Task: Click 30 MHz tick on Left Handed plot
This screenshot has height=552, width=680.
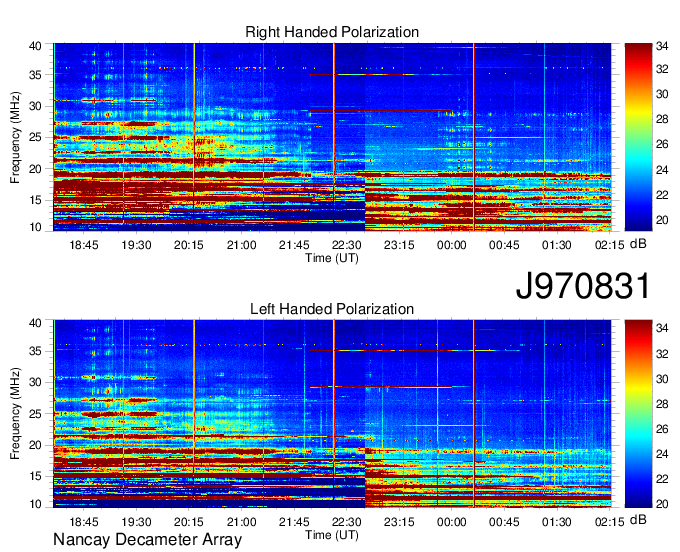Action: (x=35, y=382)
